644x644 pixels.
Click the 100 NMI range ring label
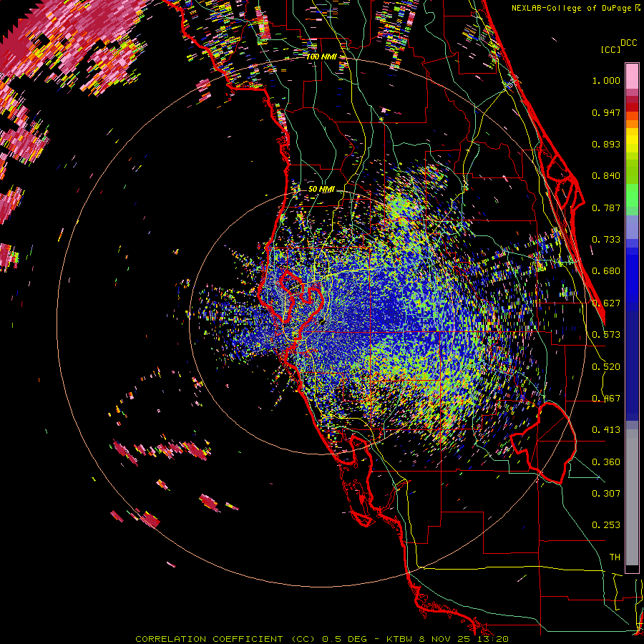321,57
